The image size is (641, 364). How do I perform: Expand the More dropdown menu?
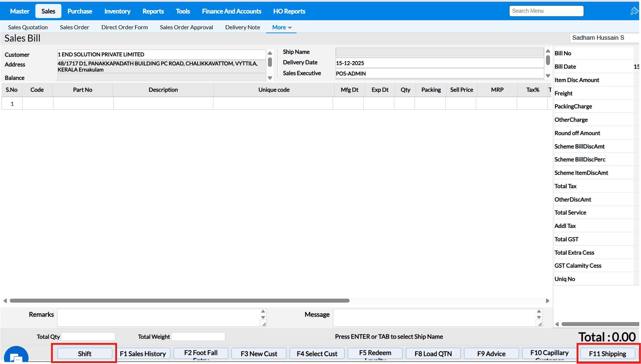pos(281,27)
